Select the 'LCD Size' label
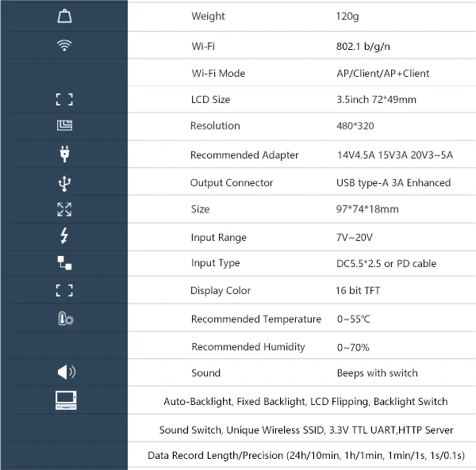 (x=211, y=99)
